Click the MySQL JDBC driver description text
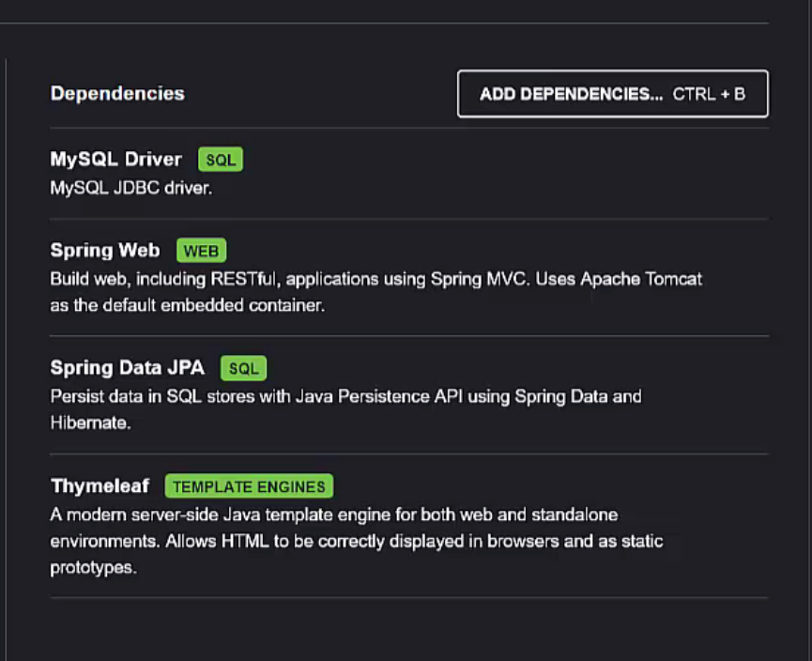 [x=131, y=188]
